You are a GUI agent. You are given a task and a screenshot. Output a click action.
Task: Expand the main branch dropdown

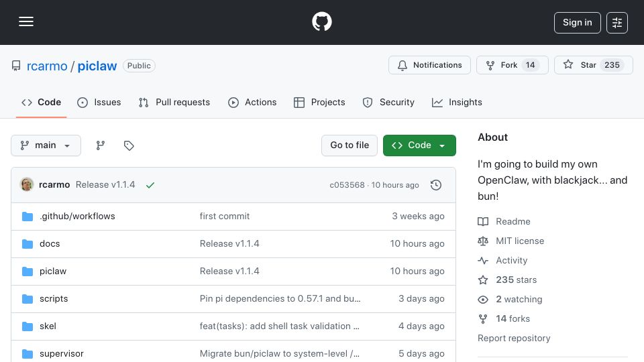coord(46,145)
